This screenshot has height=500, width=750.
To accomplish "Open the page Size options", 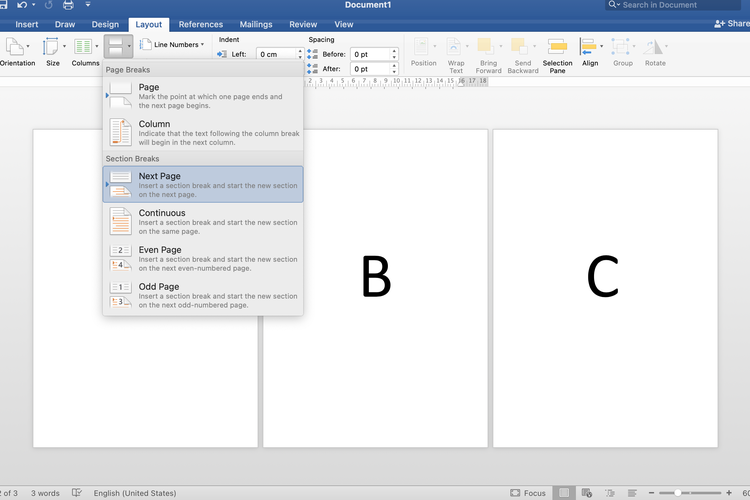I will pos(52,48).
